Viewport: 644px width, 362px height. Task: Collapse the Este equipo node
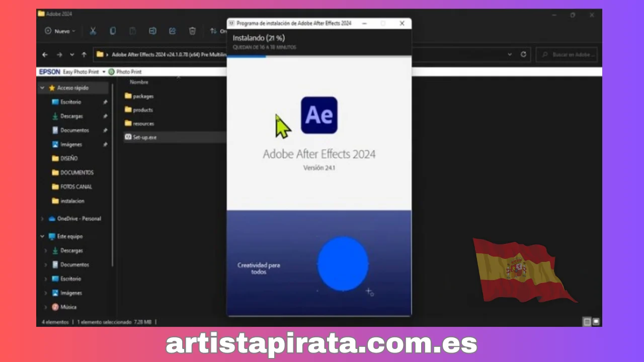pyautogui.click(x=42, y=236)
